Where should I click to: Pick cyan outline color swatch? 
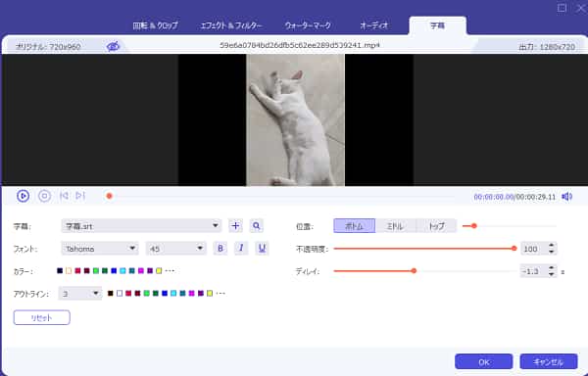pyautogui.click(x=173, y=293)
